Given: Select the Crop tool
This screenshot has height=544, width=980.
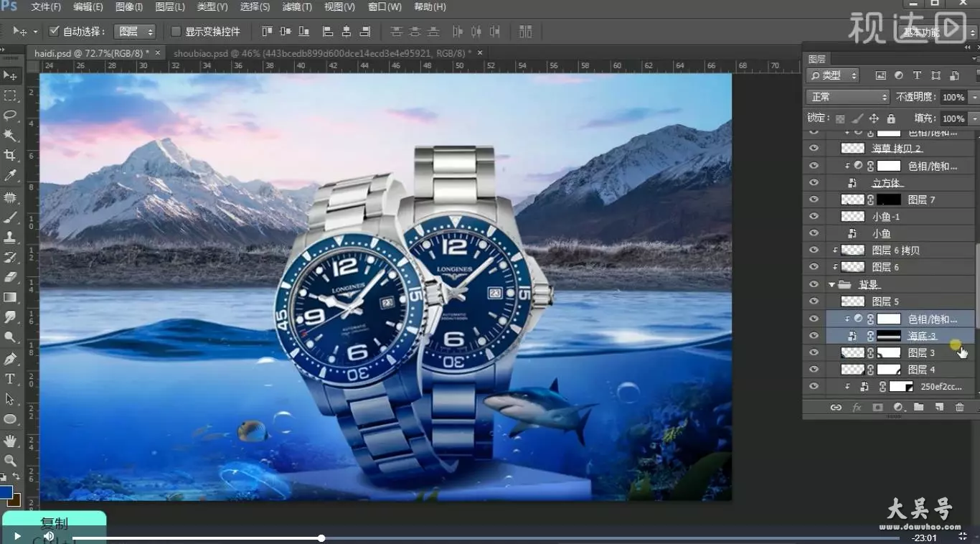Looking at the screenshot, I should [10, 156].
